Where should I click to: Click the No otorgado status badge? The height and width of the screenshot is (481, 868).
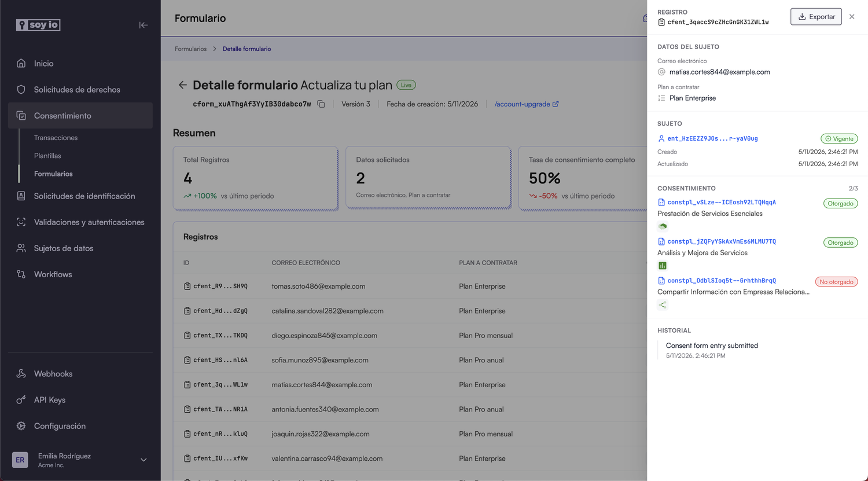click(836, 282)
